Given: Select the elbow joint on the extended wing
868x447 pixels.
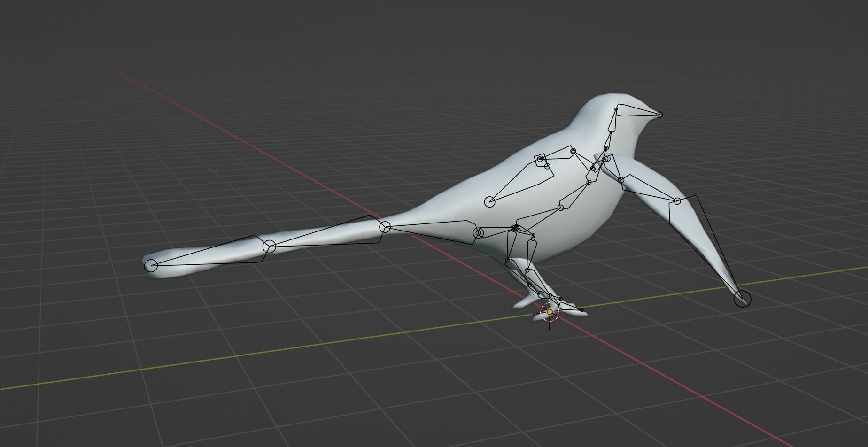Looking at the screenshot, I should pyautogui.click(x=677, y=201).
